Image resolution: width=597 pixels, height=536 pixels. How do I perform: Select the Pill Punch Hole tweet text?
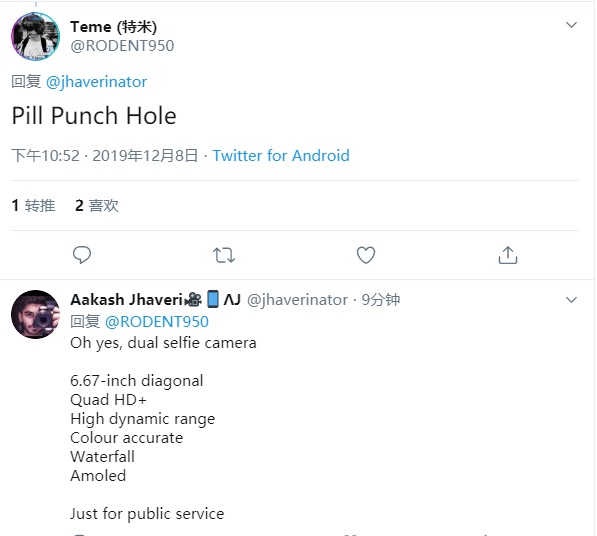pos(94,116)
